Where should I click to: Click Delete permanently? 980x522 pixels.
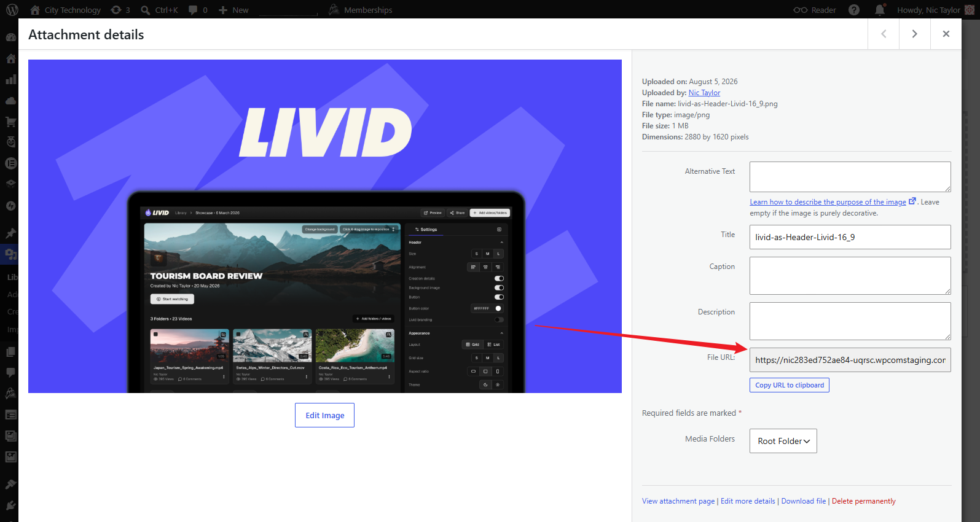pos(864,501)
